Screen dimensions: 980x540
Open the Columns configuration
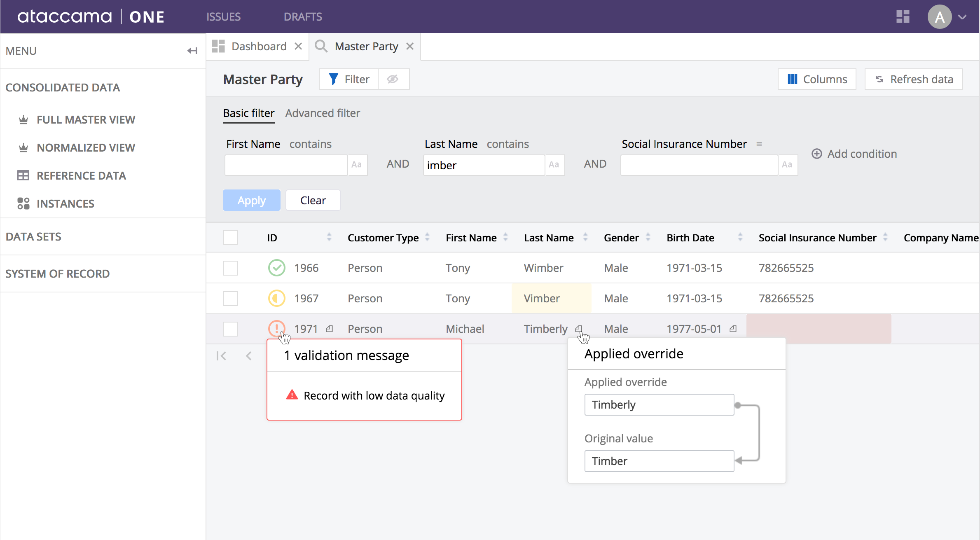[x=816, y=79]
